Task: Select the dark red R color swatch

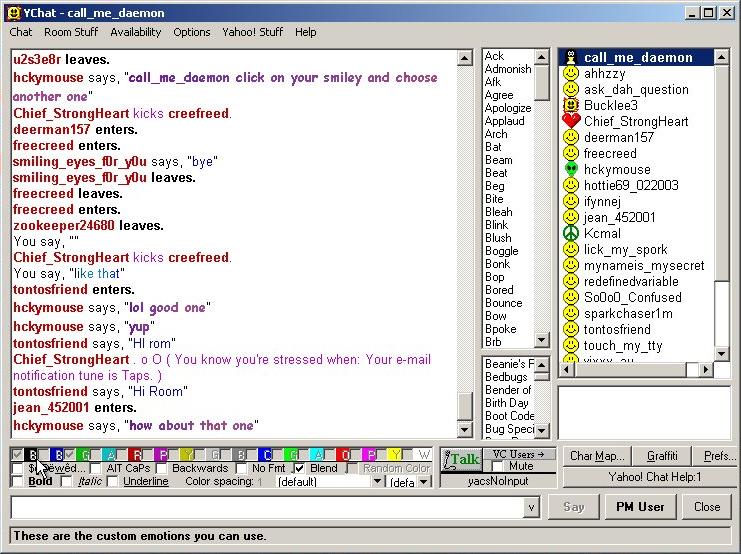Action: click(137, 455)
